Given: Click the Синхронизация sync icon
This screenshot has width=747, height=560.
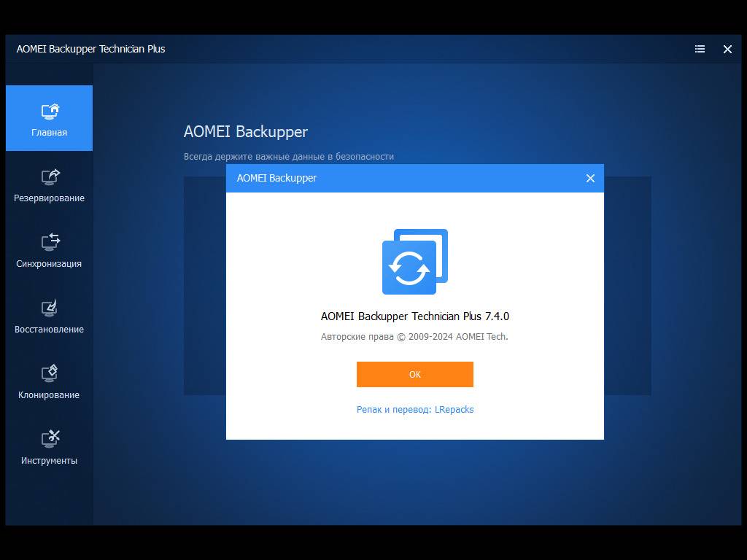Looking at the screenshot, I should [50, 242].
